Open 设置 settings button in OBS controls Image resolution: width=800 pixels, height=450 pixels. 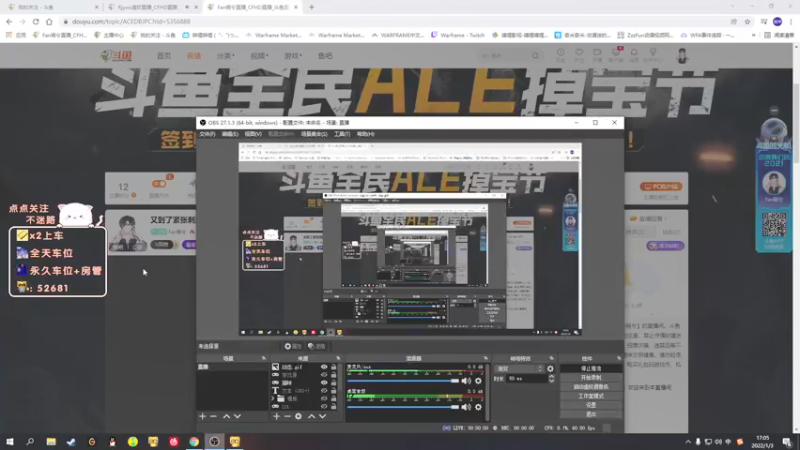591,405
